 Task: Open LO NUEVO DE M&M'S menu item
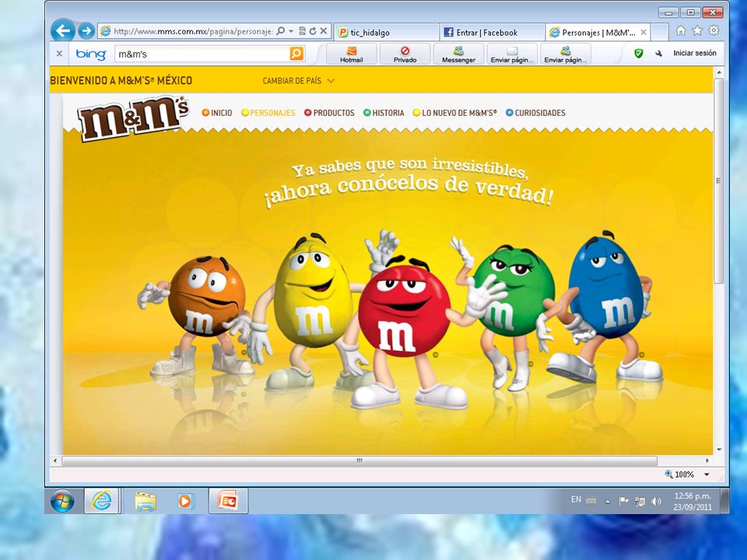point(455,113)
